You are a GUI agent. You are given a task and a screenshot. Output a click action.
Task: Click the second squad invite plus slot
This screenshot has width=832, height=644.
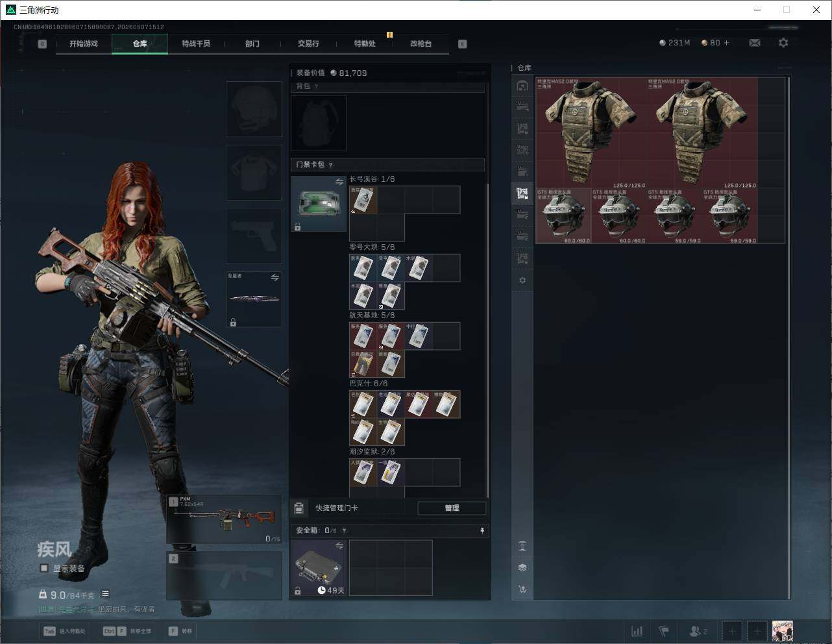point(757,631)
